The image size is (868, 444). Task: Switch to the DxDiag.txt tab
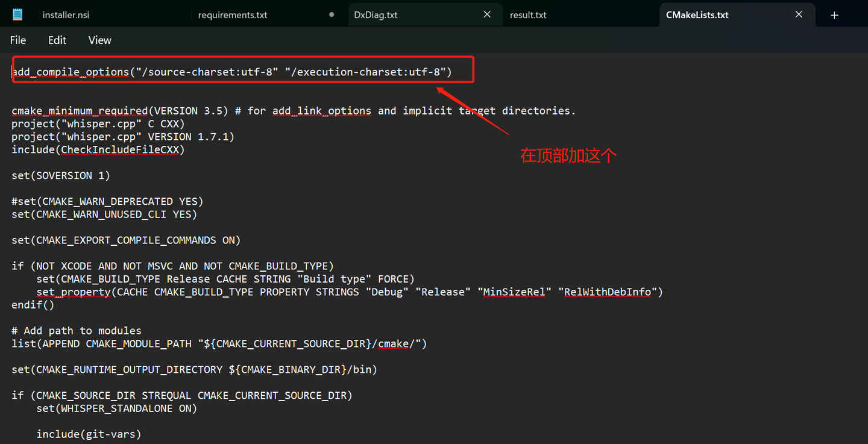coord(376,15)
